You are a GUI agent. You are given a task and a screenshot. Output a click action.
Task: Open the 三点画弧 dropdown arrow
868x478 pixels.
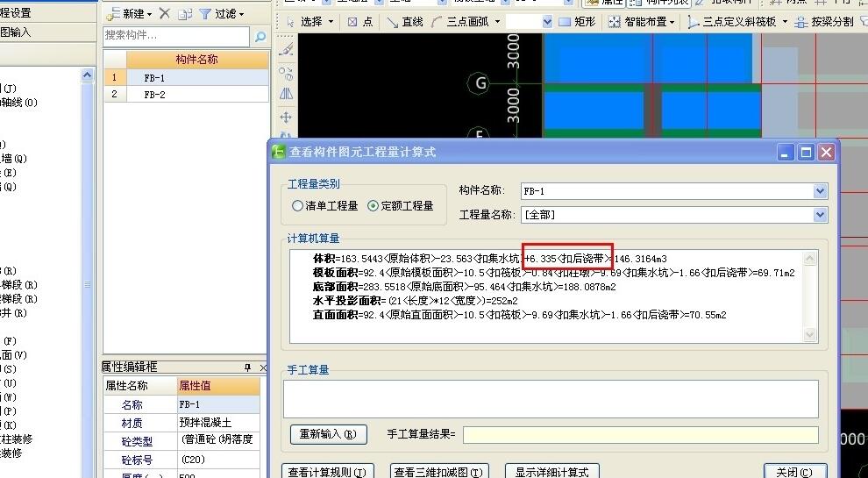click(x=497, y=22)
